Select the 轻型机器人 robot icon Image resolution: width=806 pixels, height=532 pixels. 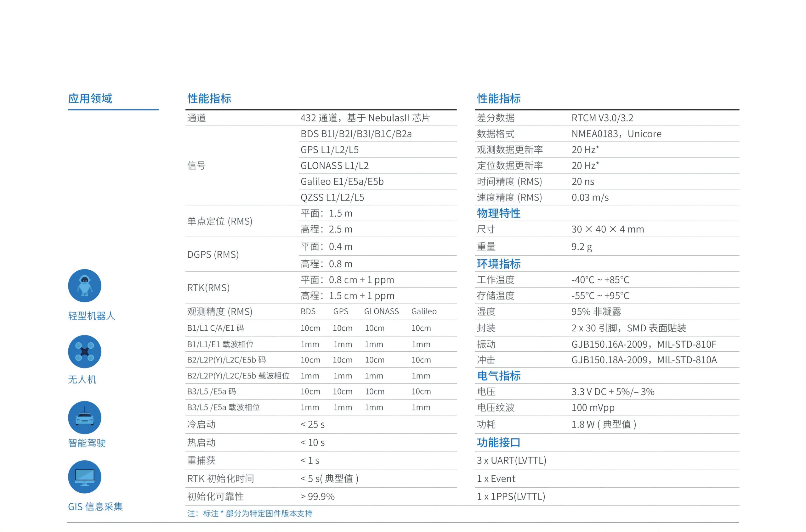[x=85, y=286]
